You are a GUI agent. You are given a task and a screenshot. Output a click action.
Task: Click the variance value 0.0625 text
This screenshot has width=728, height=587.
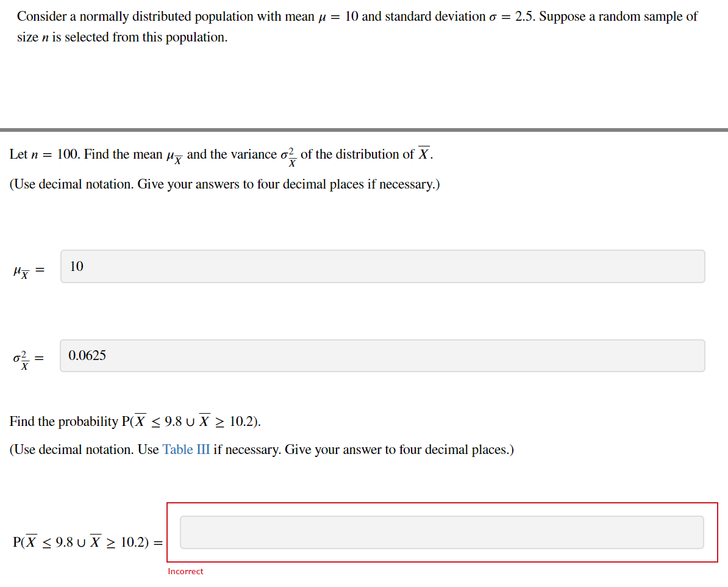click(86, 355)
